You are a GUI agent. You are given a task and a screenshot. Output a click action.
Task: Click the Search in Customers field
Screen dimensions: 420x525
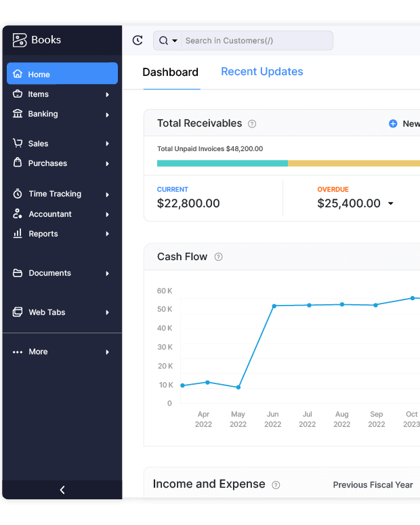256,41
